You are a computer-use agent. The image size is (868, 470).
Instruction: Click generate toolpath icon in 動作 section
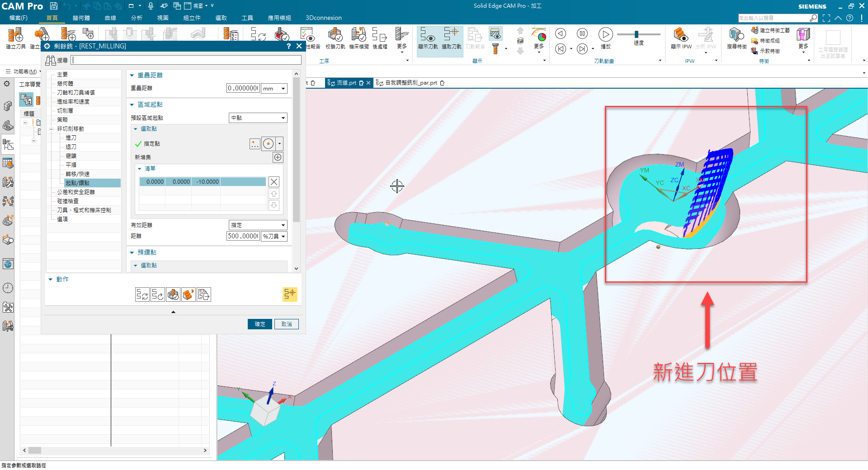click(x=142, y=295)
